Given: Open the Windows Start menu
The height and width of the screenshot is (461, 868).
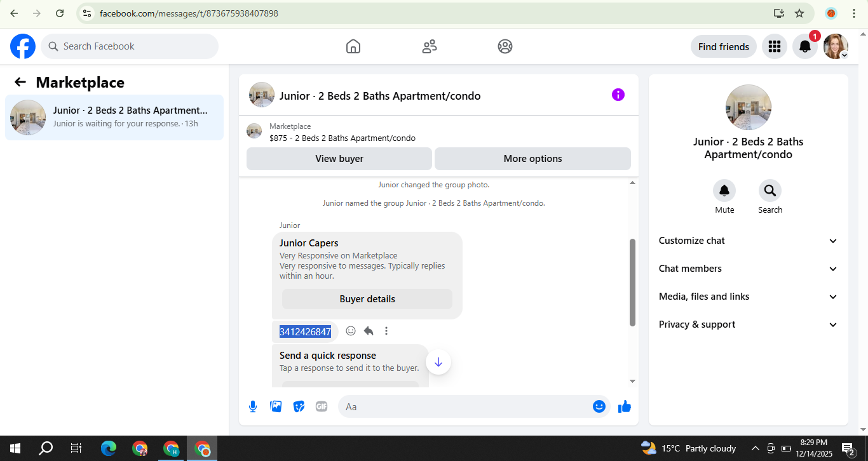Looking at the screenshot, I should click(15, 448).
